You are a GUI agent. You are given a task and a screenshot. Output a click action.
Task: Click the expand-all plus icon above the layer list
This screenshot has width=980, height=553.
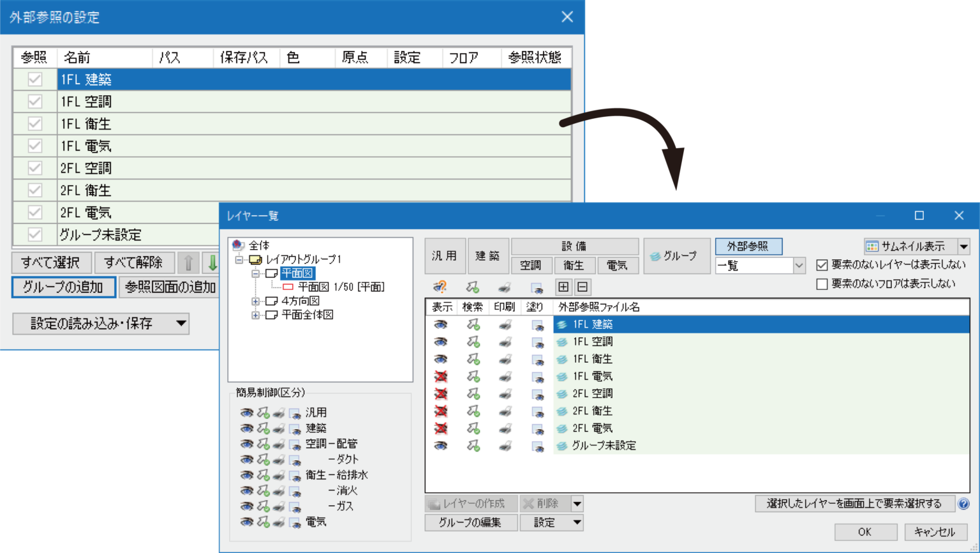[563, 287]
